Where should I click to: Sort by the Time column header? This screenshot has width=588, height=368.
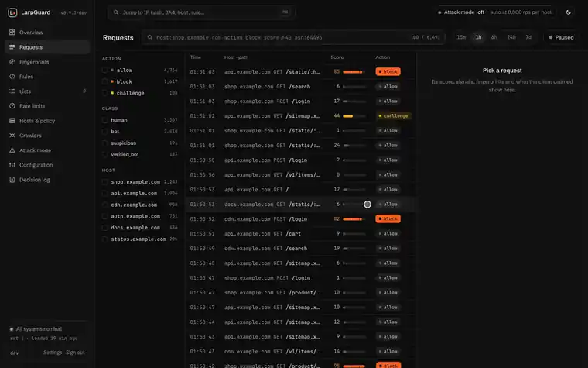click(196, 57)
